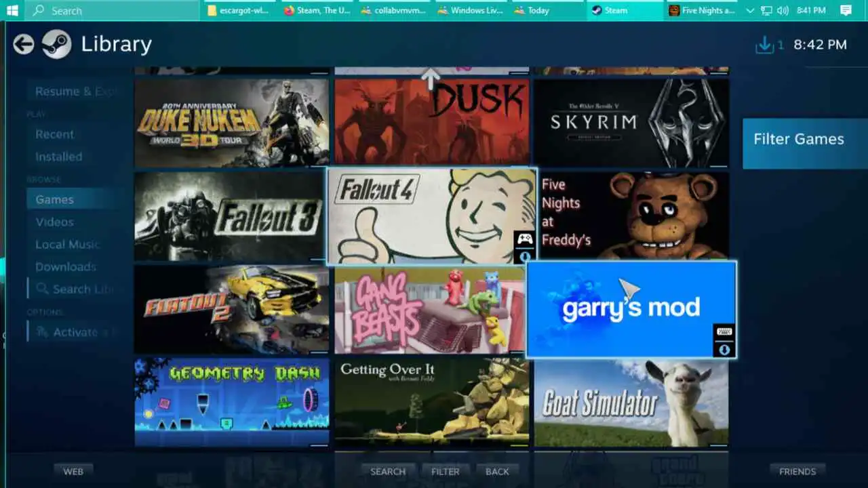868x488 pixels.
Task: Select the DUSK game tile
Action: [x=431, y=123]
